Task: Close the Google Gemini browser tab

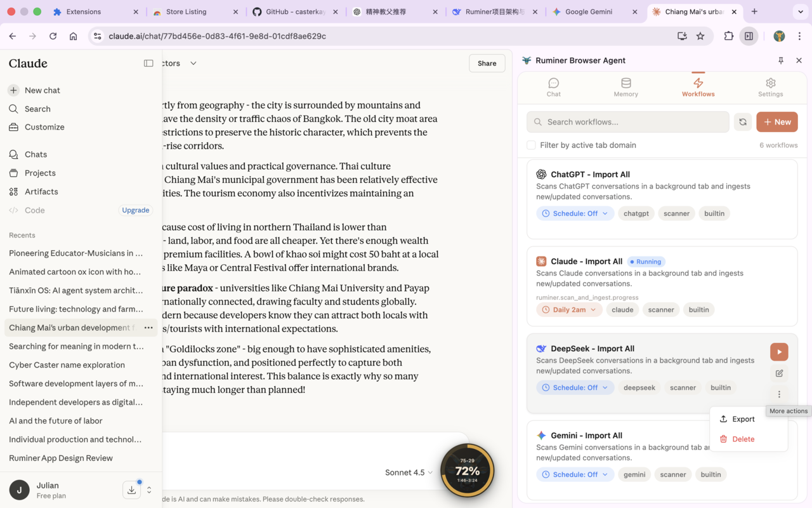Action: (x=635, y=11)
